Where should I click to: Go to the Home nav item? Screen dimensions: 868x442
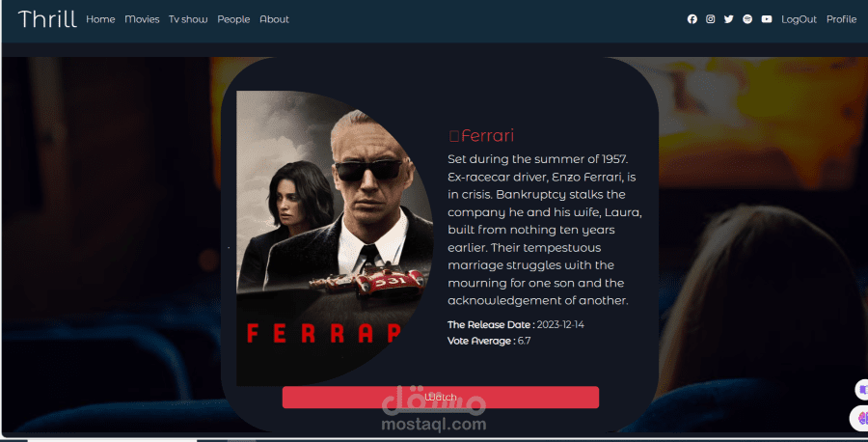100,19
